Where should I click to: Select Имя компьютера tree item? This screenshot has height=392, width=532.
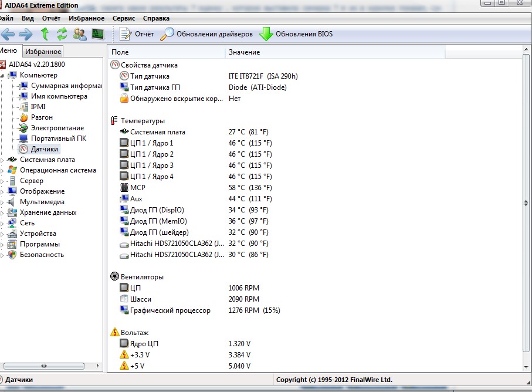point(59,96)
